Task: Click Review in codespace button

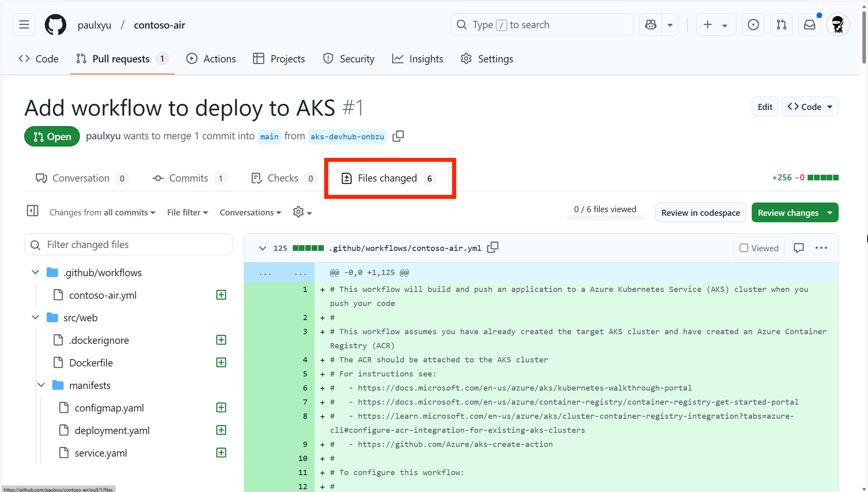Action: coord(701,213)
